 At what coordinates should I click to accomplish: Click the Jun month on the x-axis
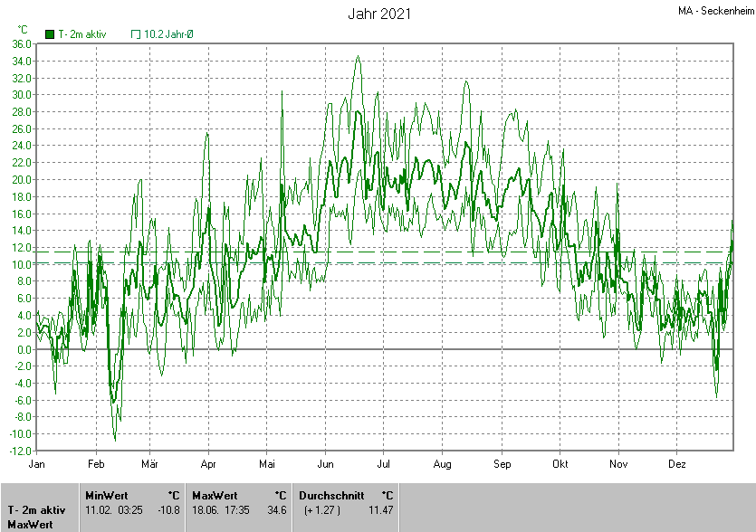click(x=325, y=463)
